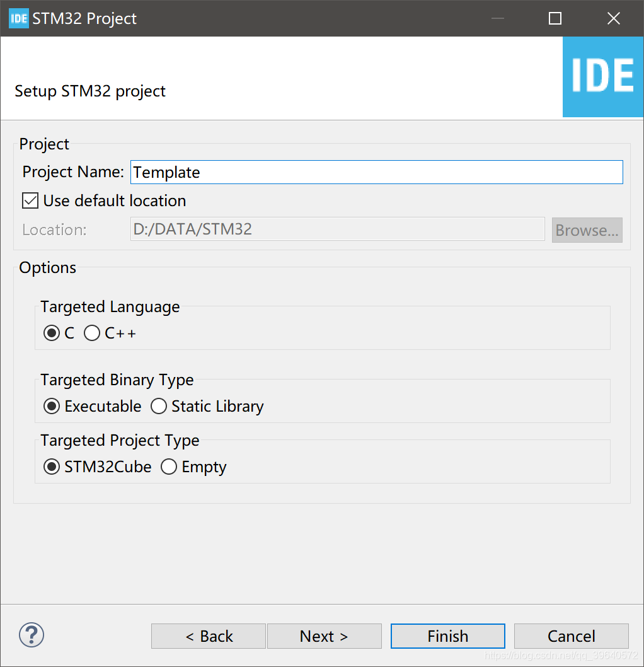Click the Location path field
This screenshot has height=667, width=644.
pyautogui.click(x=338, y=229)
